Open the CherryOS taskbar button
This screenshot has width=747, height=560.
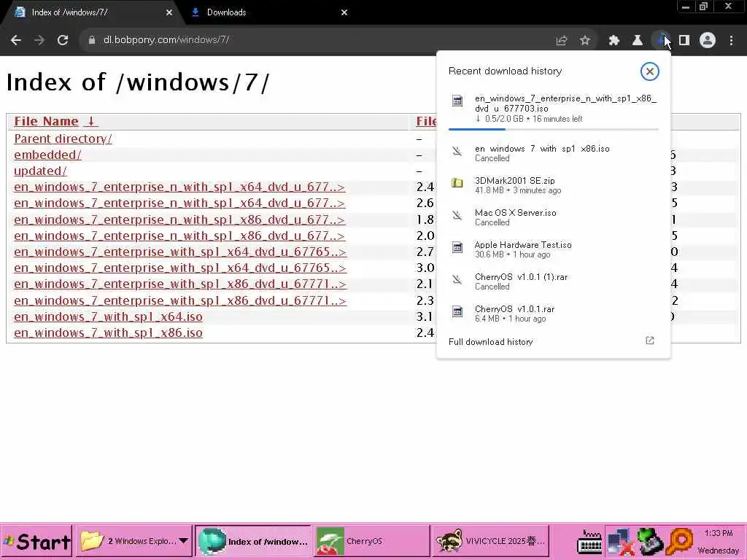coord(371,541)
